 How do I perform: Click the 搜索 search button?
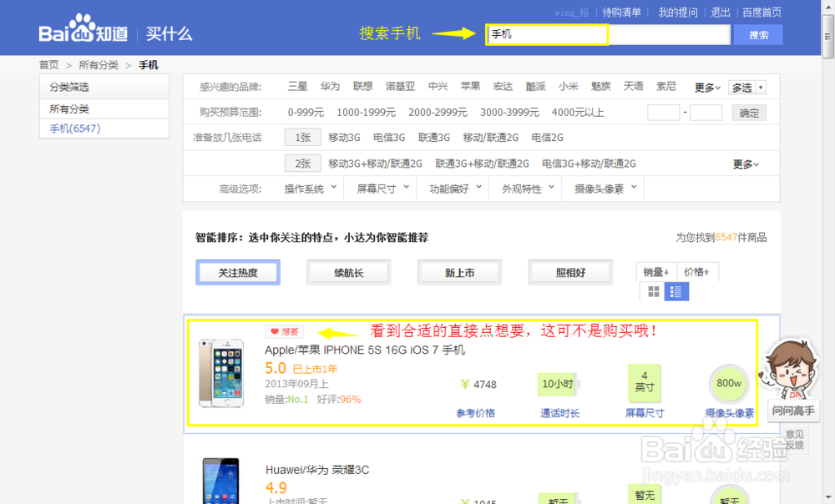pyautogui.click(x=758, y=35)
